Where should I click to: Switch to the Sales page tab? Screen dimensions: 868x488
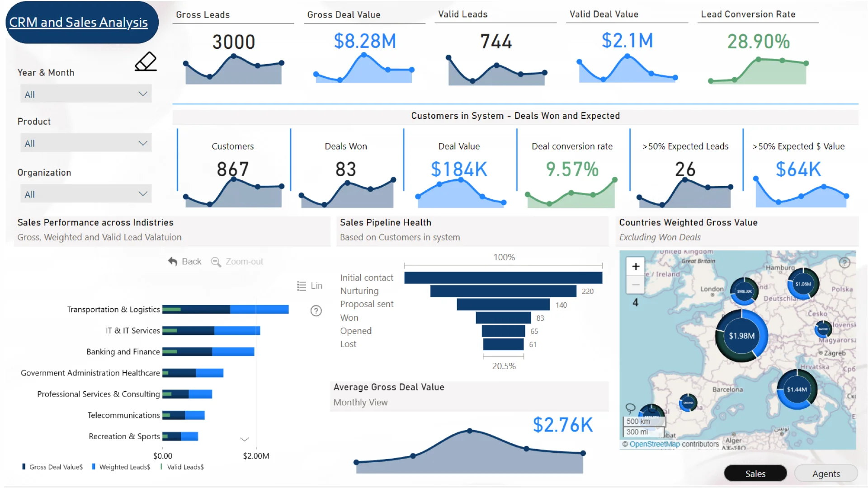[x=755, y=473]
